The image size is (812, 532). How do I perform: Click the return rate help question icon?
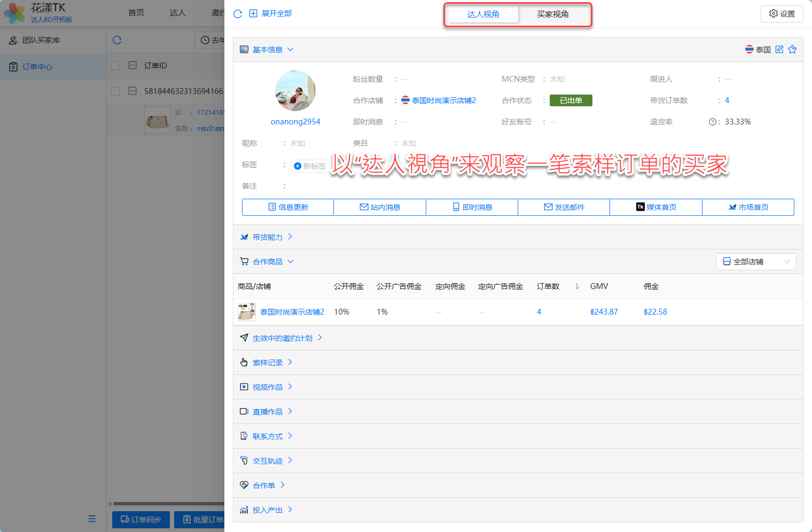point(712,122)
